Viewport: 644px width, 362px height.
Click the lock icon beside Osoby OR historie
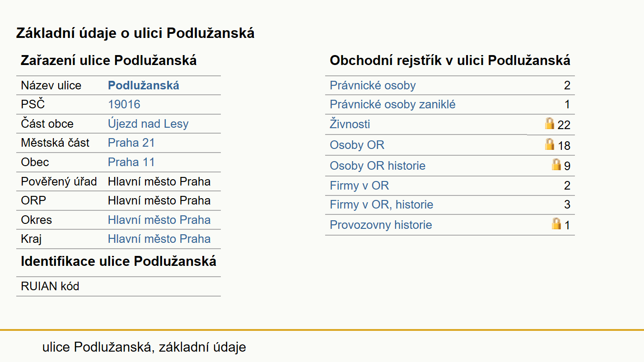click(556, 164)
